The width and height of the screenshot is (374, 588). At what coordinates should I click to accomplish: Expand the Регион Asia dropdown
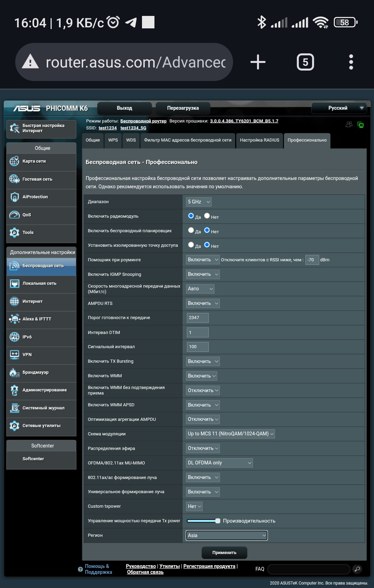(226, 535)
